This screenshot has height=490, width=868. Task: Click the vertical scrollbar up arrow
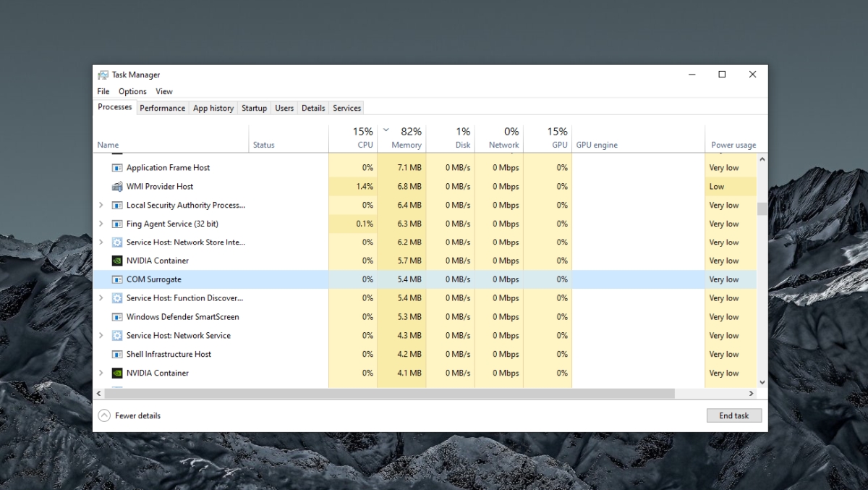pyautogui.click(x=762, y=159)
